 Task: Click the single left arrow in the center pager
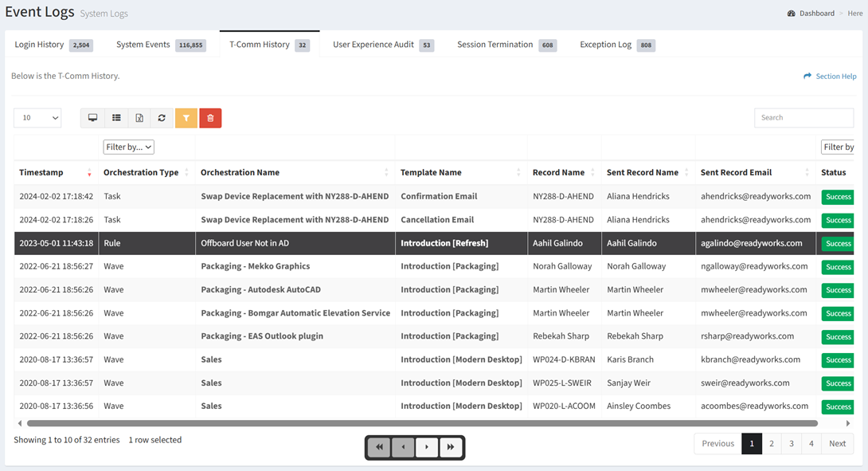pos(403,447)
